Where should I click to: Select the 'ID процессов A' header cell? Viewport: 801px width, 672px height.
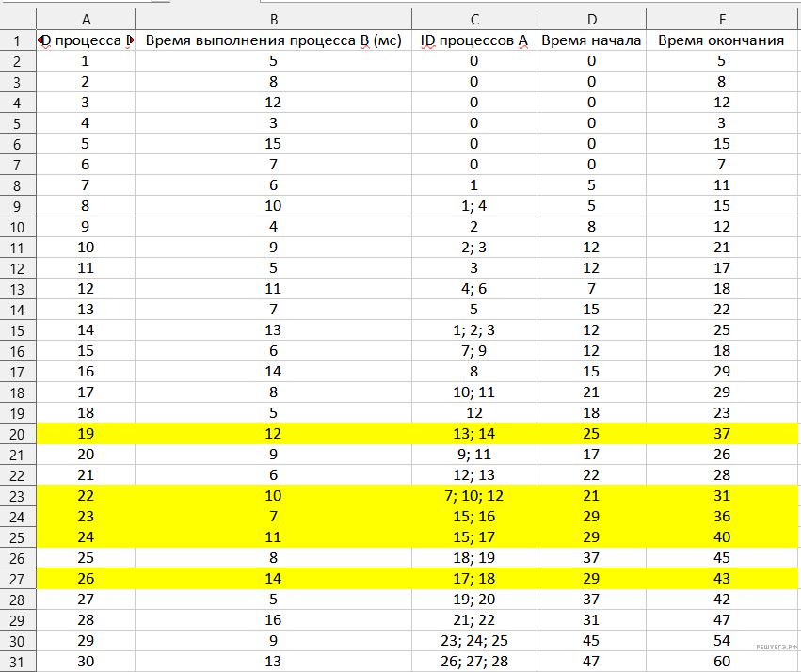473,40
